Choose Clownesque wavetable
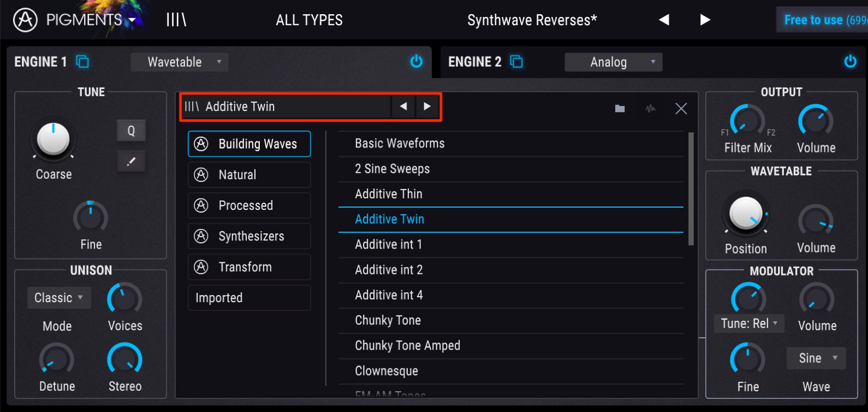 coord(511,371)
